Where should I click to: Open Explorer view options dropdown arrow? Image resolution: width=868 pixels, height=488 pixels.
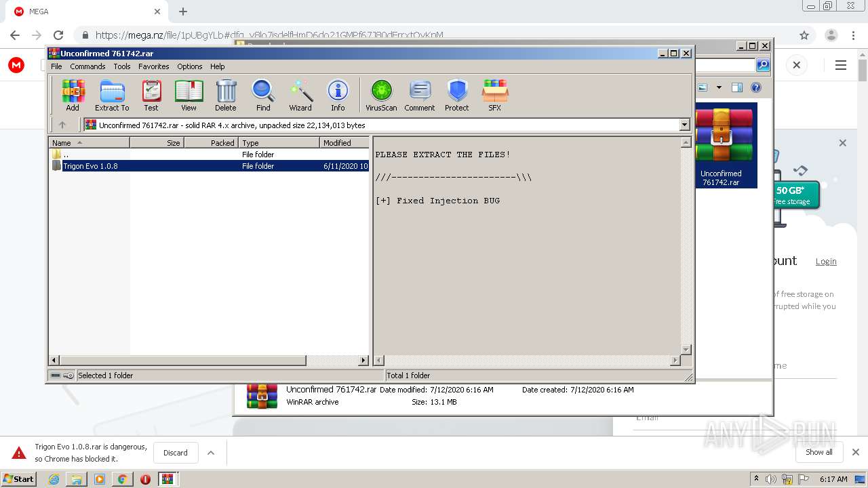tap(719, 87)
